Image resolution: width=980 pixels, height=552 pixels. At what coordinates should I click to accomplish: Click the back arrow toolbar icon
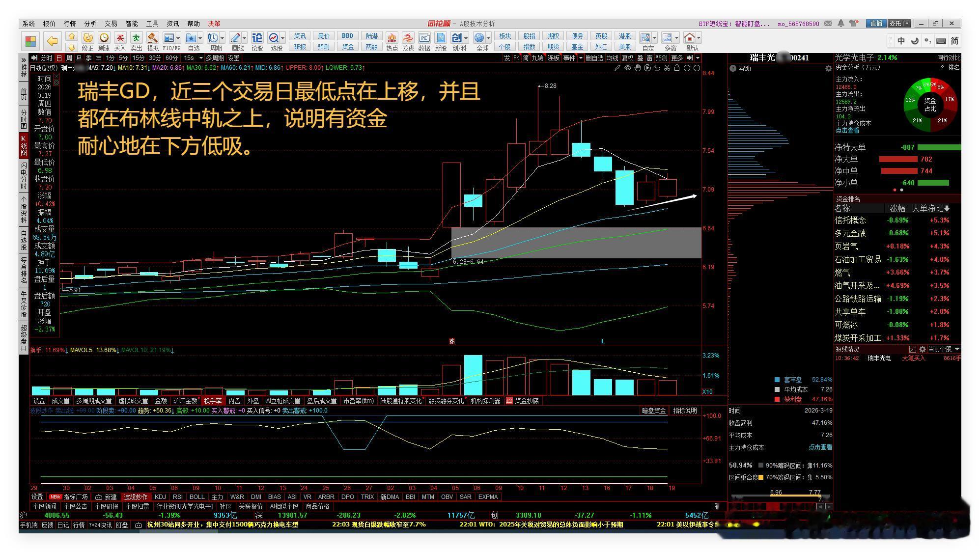point(52,40)
